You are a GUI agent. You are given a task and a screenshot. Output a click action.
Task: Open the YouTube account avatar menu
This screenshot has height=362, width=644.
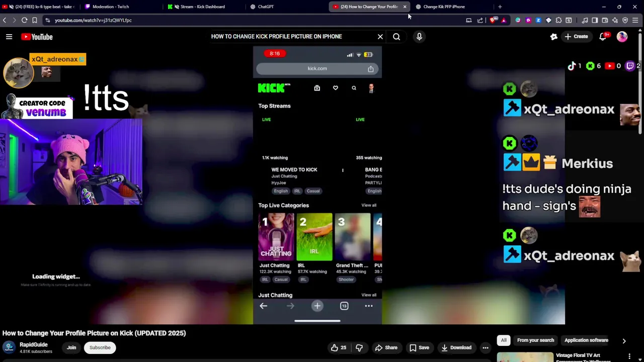tap(622, 37)
